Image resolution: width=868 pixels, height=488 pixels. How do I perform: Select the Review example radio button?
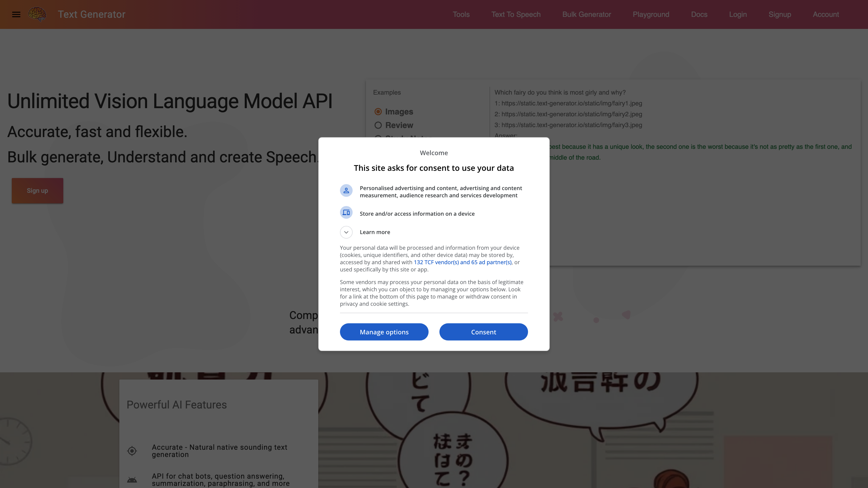click(x=378, y=125)
